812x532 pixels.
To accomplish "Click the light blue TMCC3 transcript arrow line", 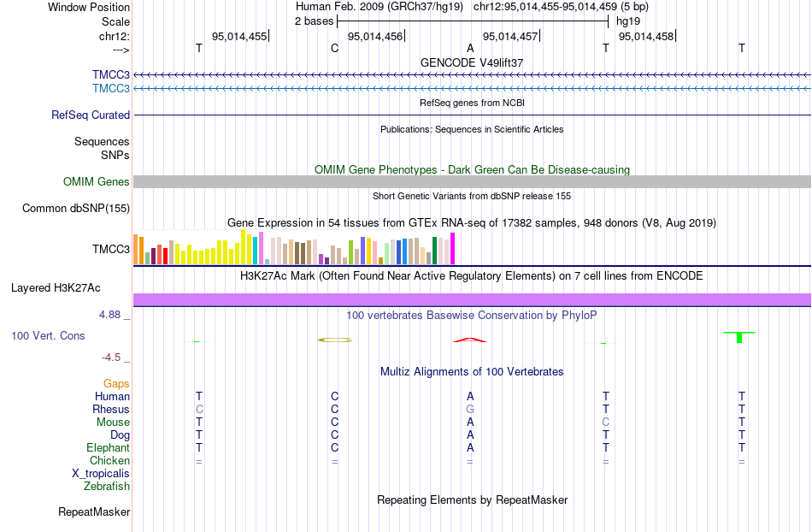I will point(473,89).
